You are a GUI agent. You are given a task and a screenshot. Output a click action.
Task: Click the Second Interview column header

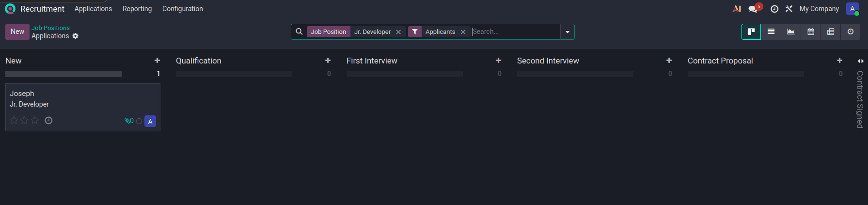click(548, 61)
